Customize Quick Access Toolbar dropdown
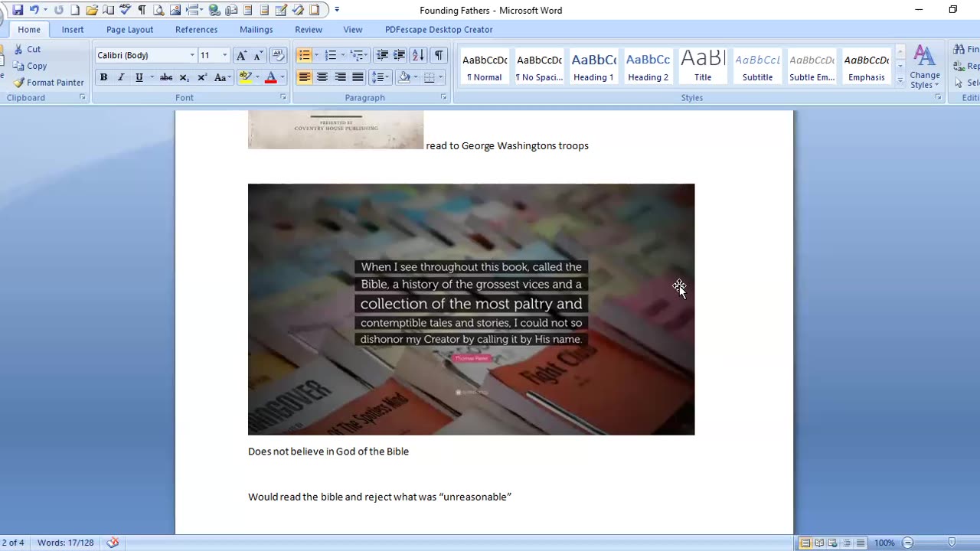Image resolution: width=980 pixels, height=551 pixels. pyautogui.click(x=337, y=10)
